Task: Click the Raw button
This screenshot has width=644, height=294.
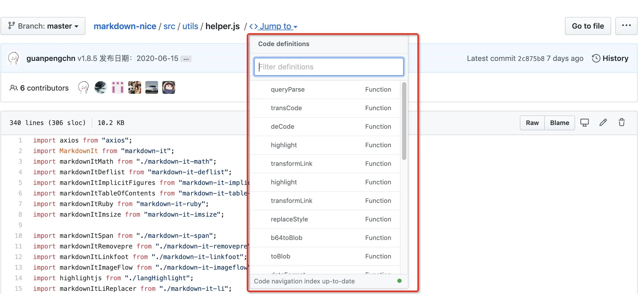Action: (x=532, y=123)
